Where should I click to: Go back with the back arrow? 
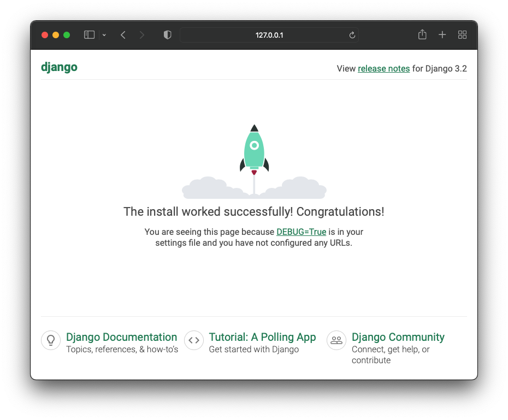tap(123, 35)
